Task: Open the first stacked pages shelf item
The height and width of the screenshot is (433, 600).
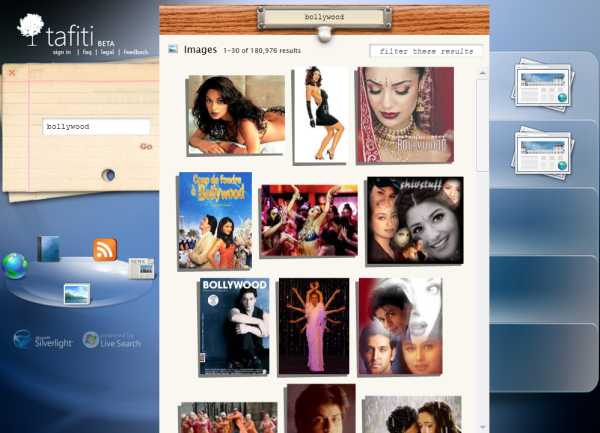Action: coord(543,85)
